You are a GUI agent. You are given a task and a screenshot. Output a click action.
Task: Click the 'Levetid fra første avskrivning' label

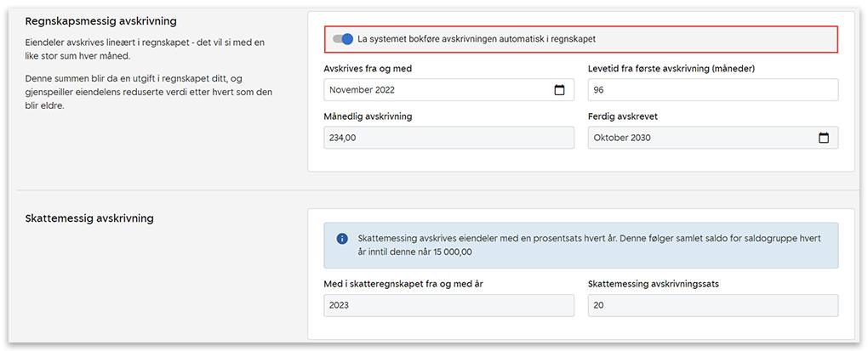pos(671,69)
